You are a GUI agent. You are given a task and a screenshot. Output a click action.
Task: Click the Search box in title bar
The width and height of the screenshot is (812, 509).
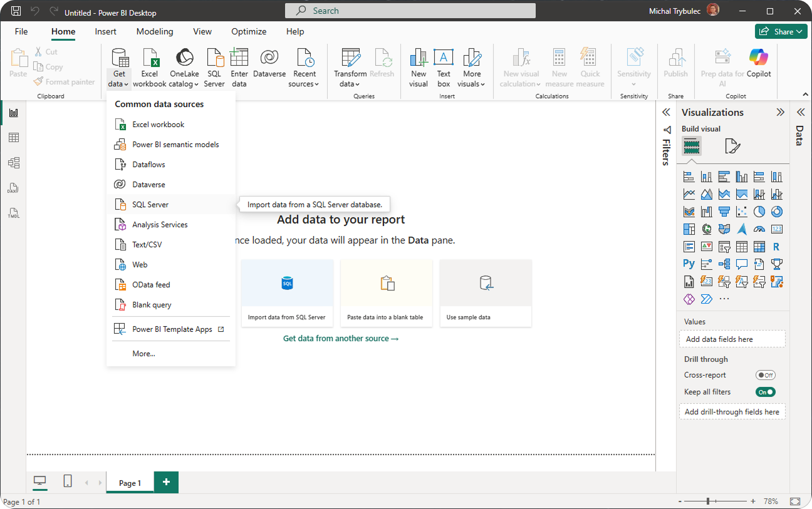point(410,11)
